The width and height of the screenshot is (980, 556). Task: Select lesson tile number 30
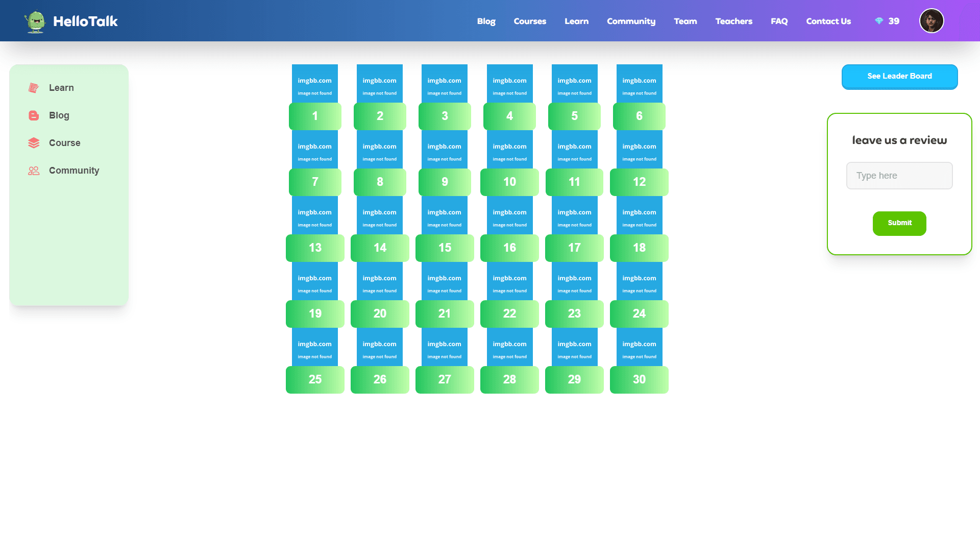coord(639,379)
